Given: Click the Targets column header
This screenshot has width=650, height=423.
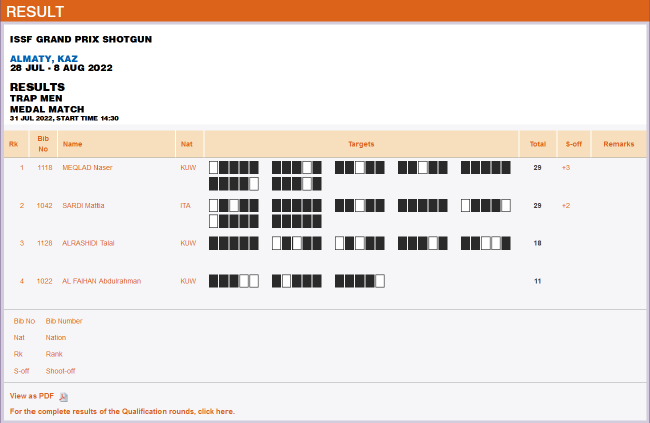Looking at the screenshot, I should coord(361,144).
